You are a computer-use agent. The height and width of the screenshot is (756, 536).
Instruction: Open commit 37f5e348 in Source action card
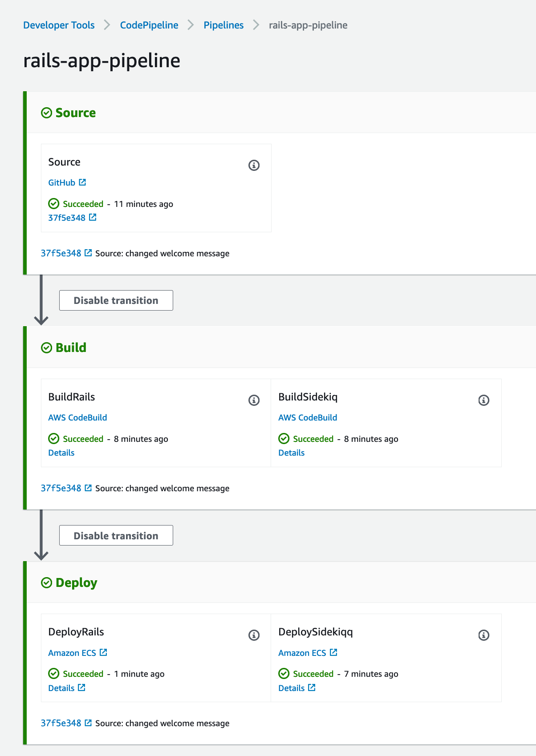point(67,218)
